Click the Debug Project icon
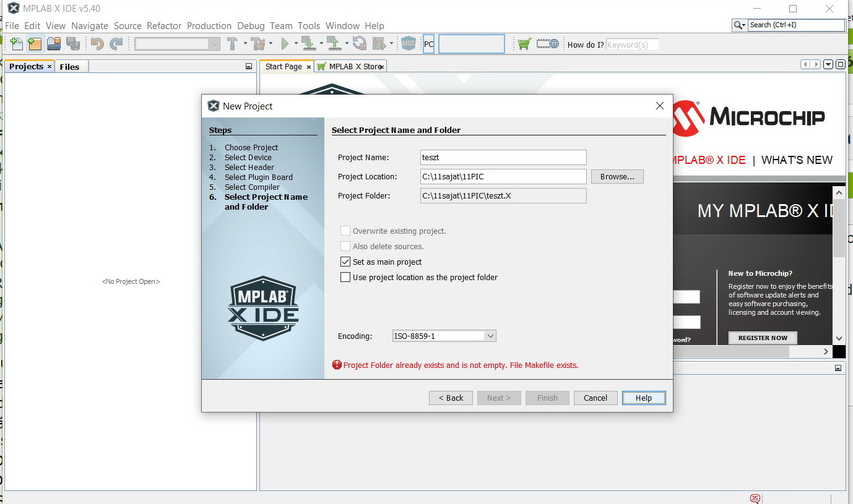 pyautogui.click(x=379, y=44)
